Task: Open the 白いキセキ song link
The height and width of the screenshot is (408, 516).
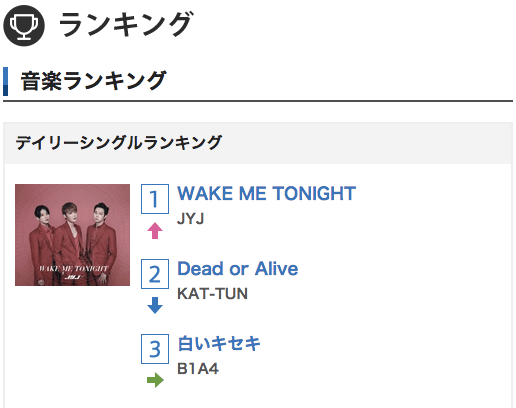Action: pos(219,344)
